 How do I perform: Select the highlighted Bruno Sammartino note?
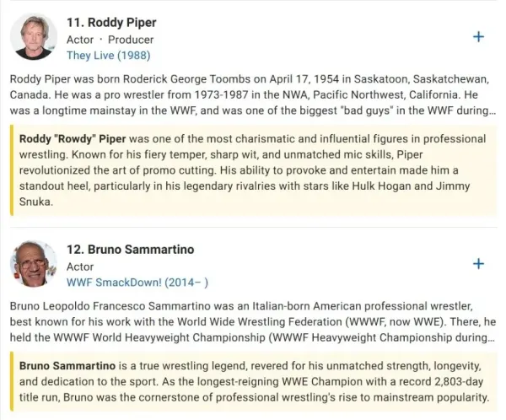click(254, 381)
